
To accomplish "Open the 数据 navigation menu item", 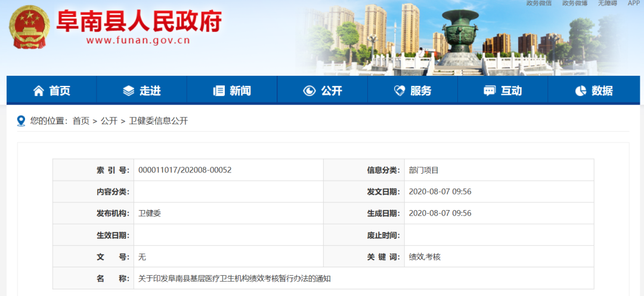I will pyautogui.click(x=593, y=91).
